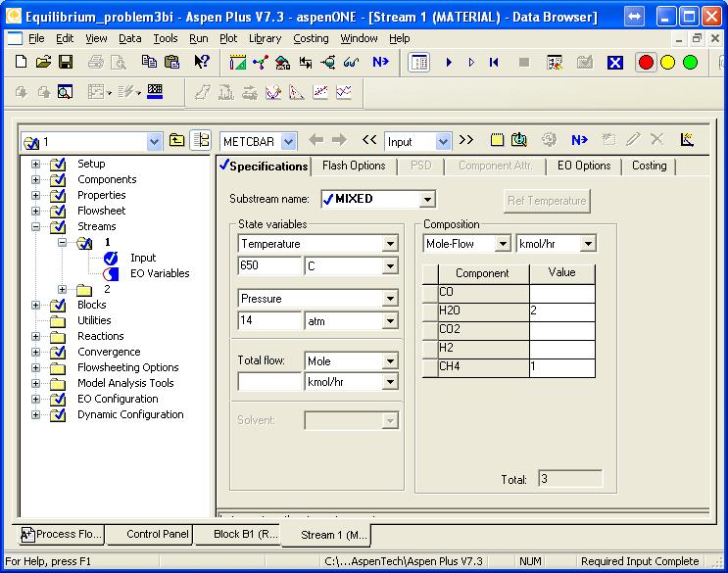This screenshot has width=728, height=573.
Task: Switch to the Process Flowsheet window tab
Action: click(x=62, y=535)
